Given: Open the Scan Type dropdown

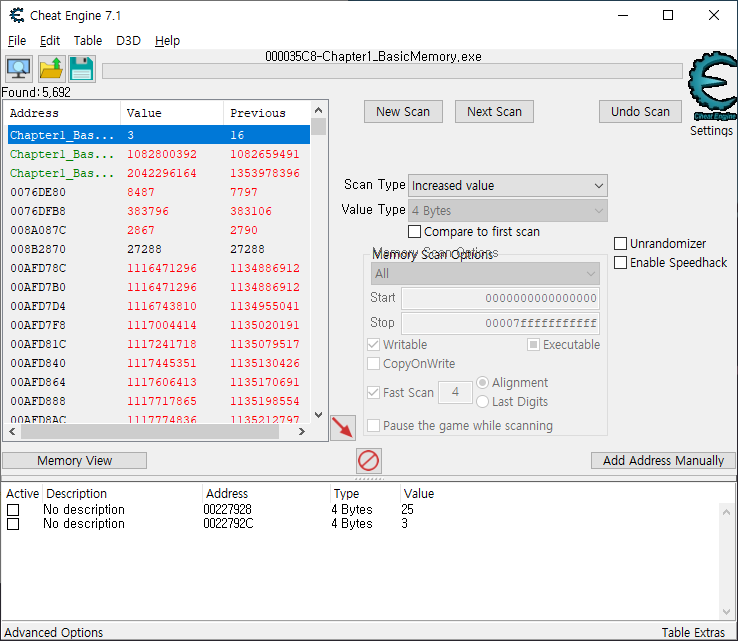Looking at the screenshot, I should (508, 185).
